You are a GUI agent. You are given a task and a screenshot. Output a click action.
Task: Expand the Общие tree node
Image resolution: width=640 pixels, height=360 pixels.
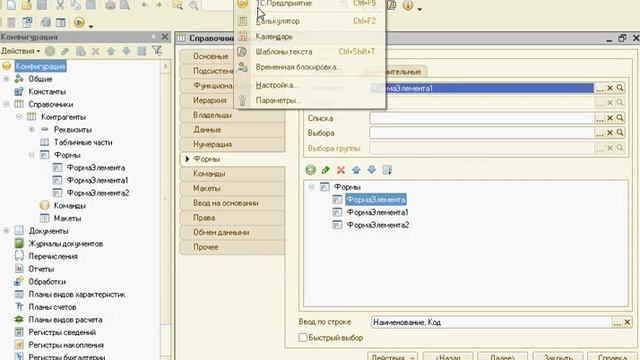coord(6,79)
